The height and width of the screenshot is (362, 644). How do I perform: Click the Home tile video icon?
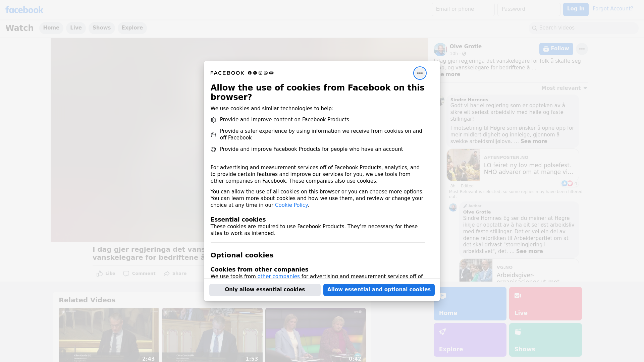tap(442, 296)
